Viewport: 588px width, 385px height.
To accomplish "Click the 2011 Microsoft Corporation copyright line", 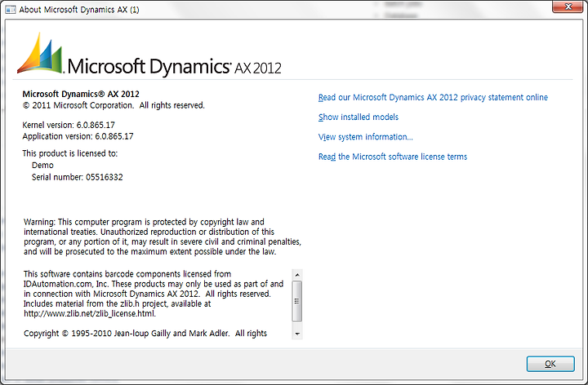I will (114, 105).
